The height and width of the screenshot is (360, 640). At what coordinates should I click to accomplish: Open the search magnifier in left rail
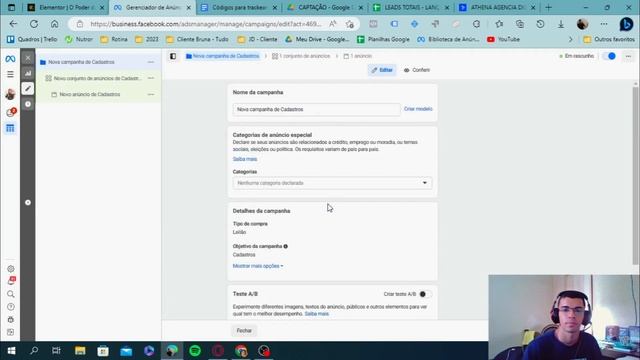point(11,294)
